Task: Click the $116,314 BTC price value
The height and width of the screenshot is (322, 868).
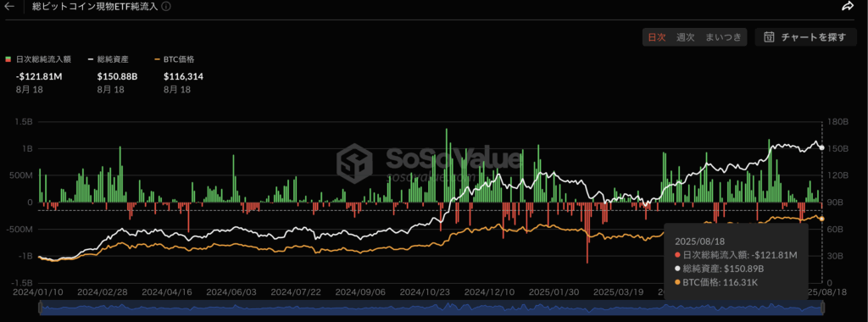Action: 184,76
